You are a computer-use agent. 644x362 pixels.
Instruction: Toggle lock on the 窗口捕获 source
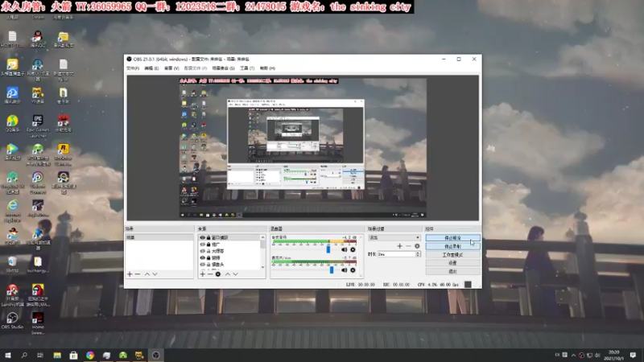pos(208,237)
